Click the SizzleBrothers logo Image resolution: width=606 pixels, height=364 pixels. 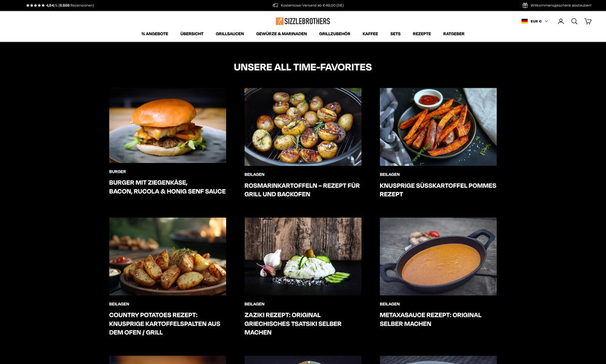point(302,21)
